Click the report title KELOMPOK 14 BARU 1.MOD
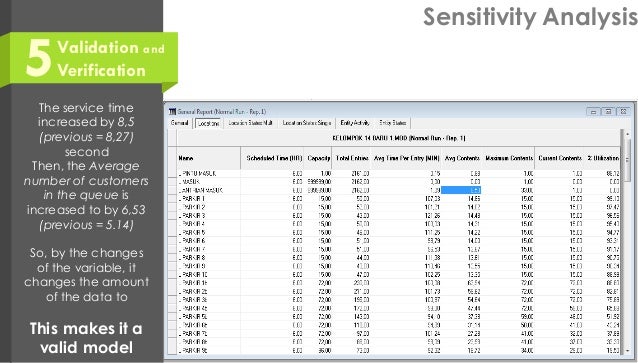Viewport: 638px width, 363px height. tap(399, 138)
